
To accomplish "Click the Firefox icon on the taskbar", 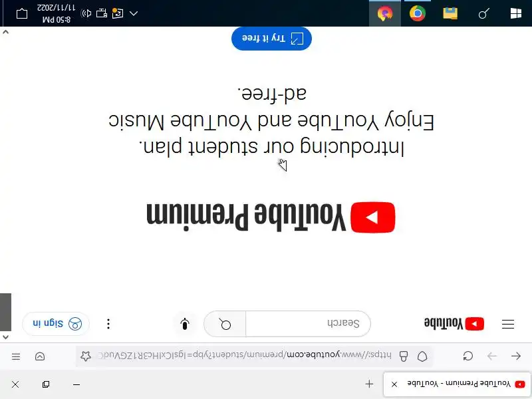I will coord(385,13).
